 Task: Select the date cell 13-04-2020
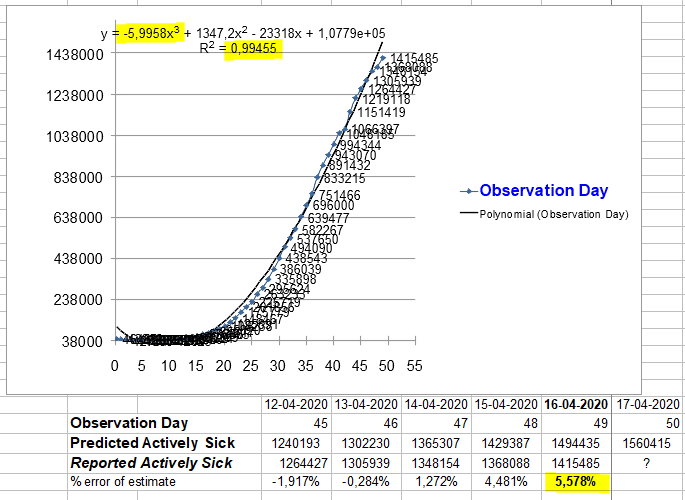(366, 404)
